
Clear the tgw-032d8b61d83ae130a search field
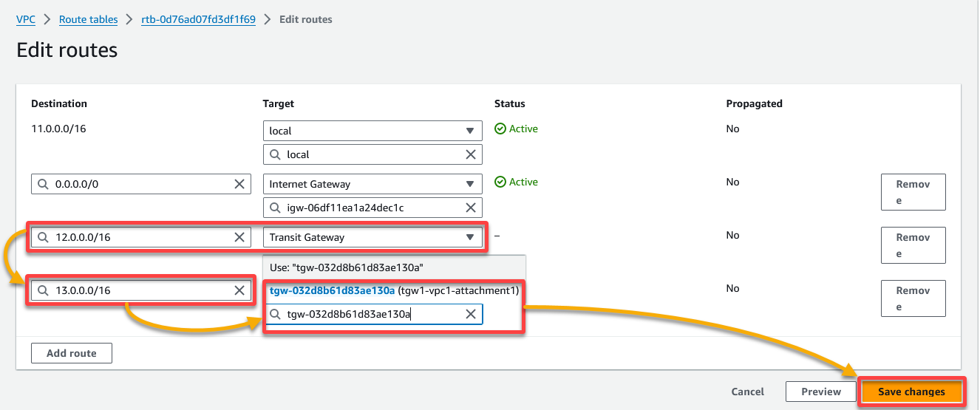471,314
